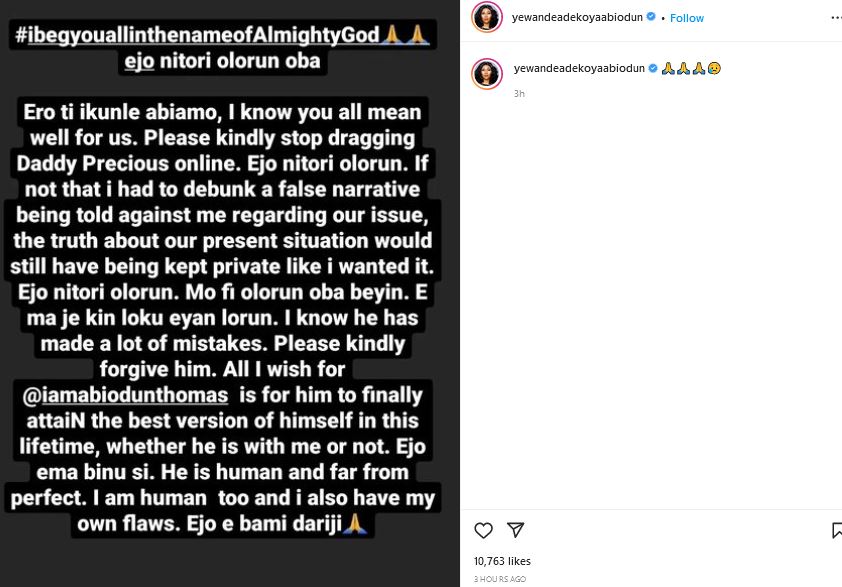Open yewandeadekoyaabiodun username in header
The image size is (842, 587).
tap(577, 17)
